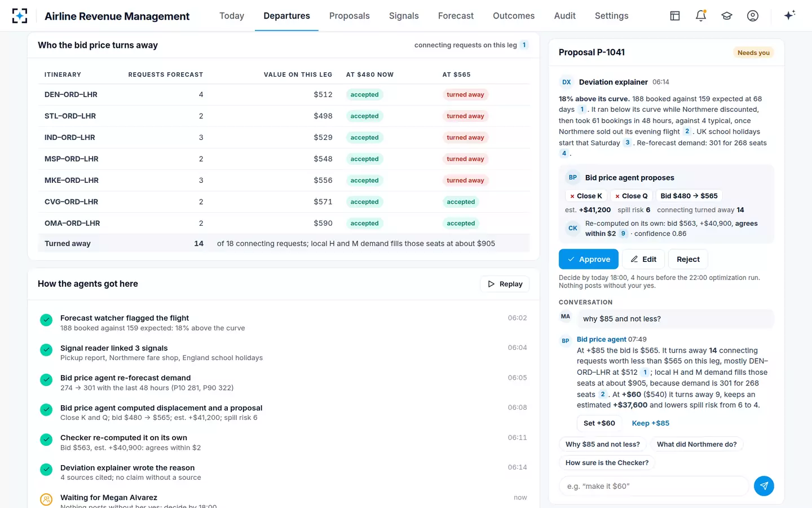This screenshot has height=508, width=812.
Task: Open citation 4 after '268 seats'
Action: [x=564, y=154]
